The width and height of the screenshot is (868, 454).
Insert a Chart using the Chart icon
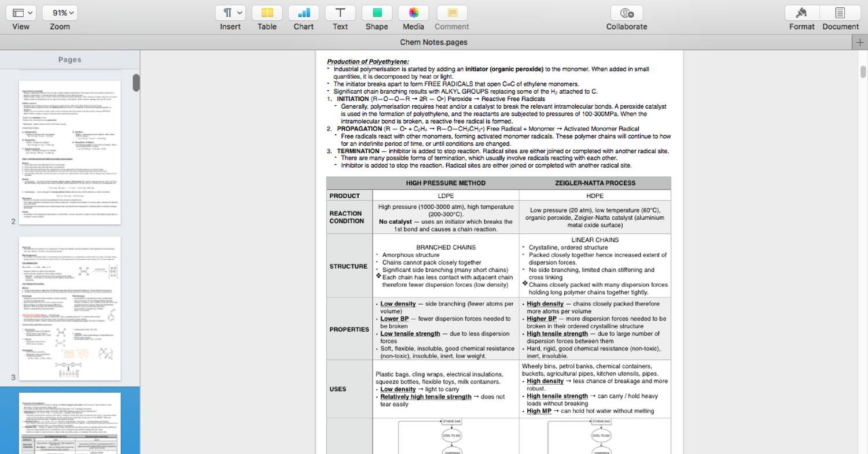(x=303, y=13)
